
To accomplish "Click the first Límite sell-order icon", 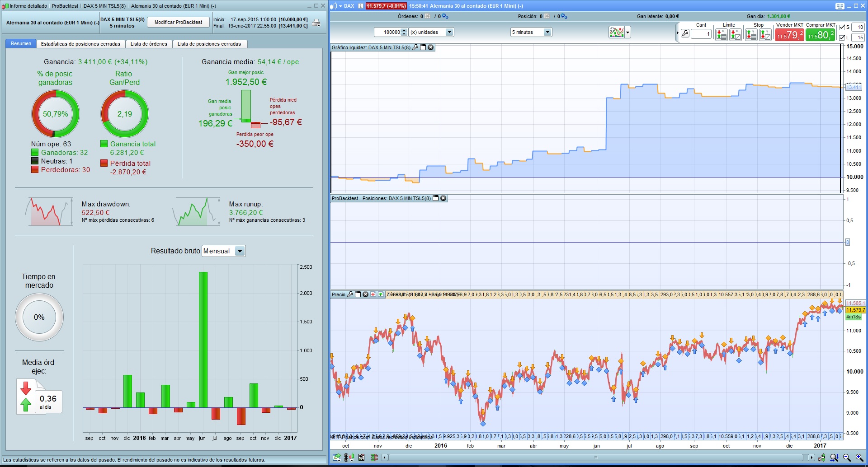I will tap(721, 34).
